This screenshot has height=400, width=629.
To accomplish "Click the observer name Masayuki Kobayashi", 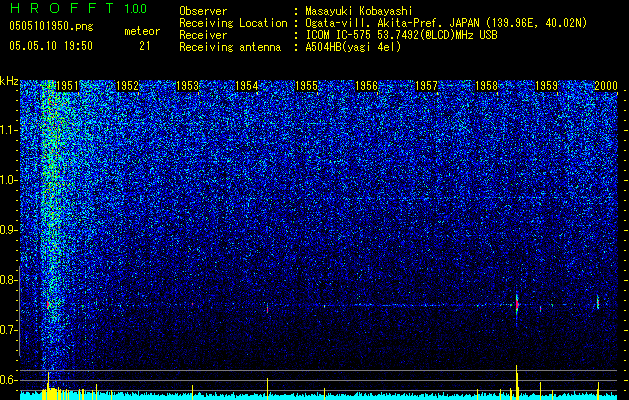I will tap(359, 11).
